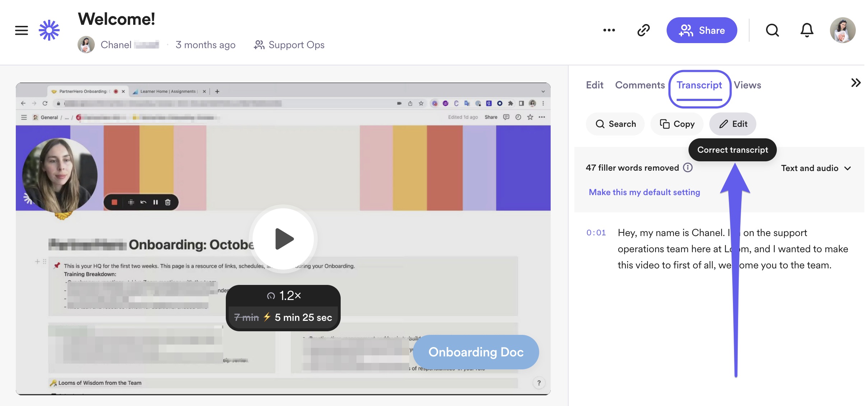868x406 pixels.
Task: Open search with magnifying glass icon
Action: point(772,30)
